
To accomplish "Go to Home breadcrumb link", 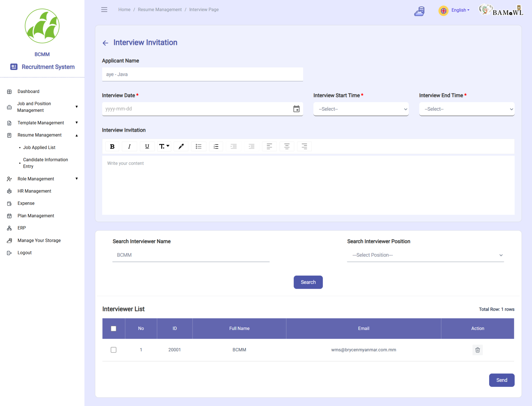I will point(124,9).
